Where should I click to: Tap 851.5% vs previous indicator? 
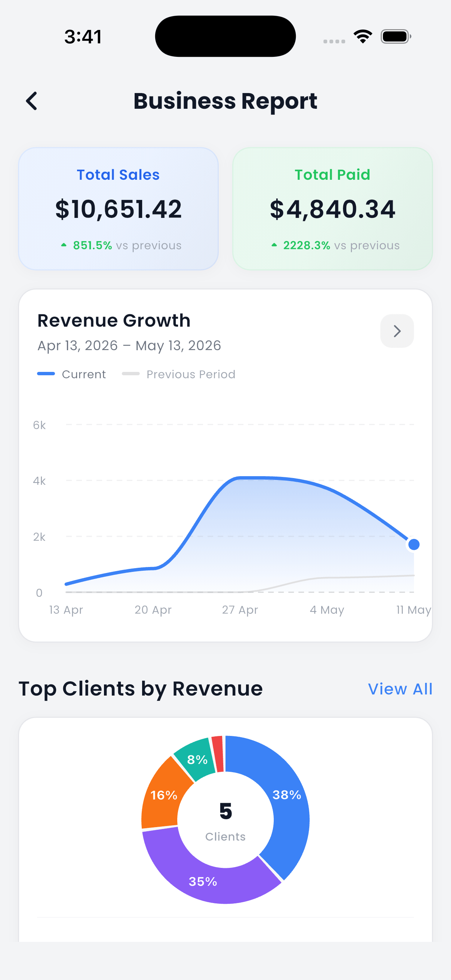point(122,246)
